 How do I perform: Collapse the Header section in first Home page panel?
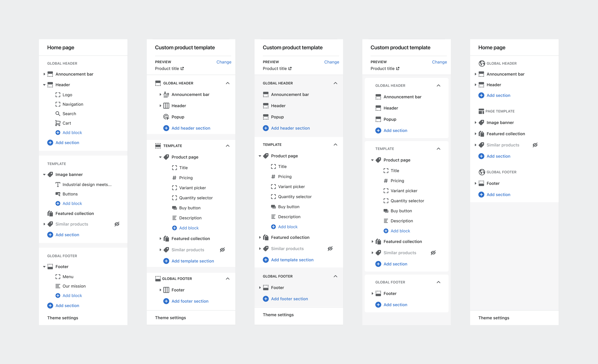tap(44, 85)
